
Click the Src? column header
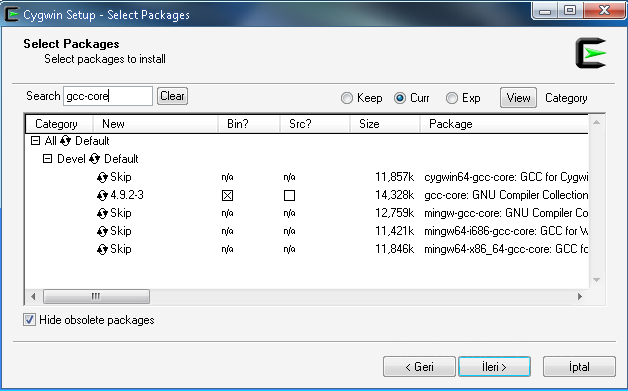tap(315, 124)
